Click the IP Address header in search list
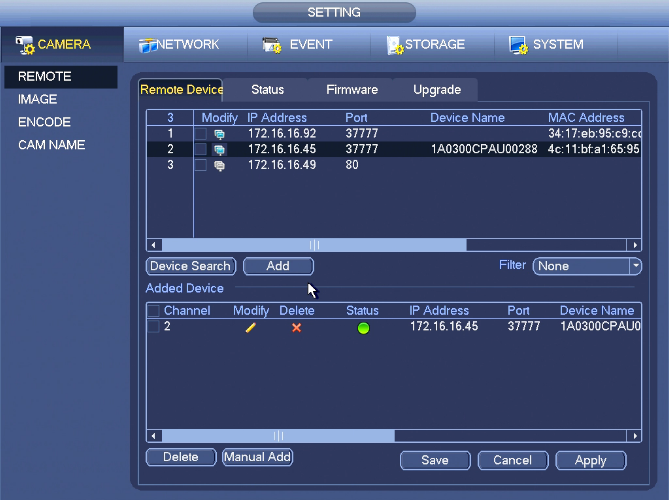The height and width of the screenshot is (500, 669). [277, 118]
